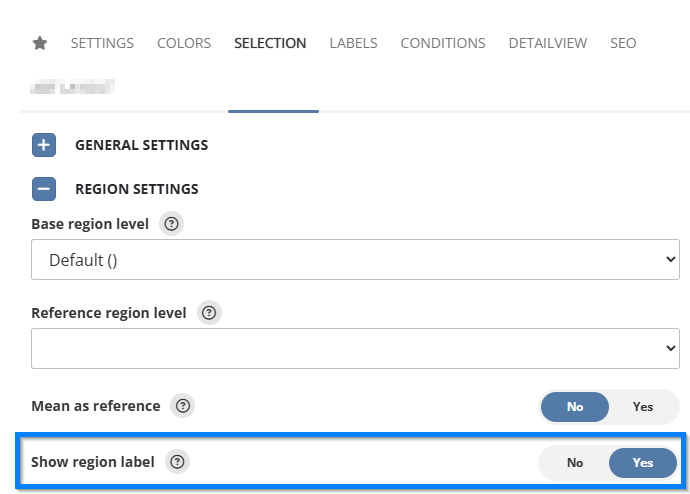Set Show region label to No

point(575,463)
